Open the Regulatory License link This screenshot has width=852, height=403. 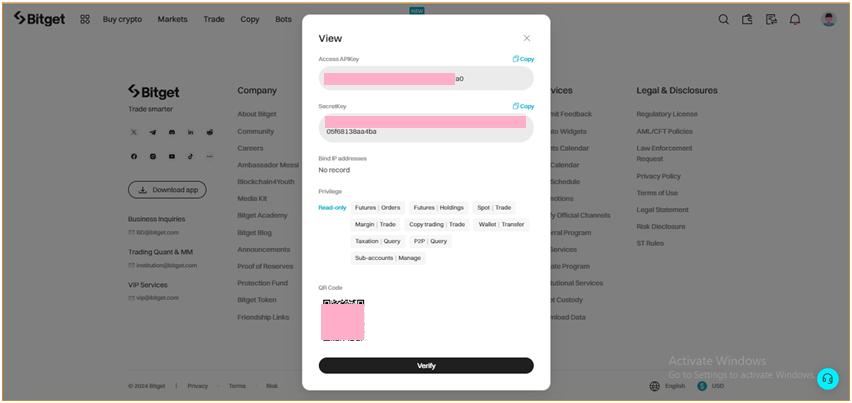[x=667, y=114]
